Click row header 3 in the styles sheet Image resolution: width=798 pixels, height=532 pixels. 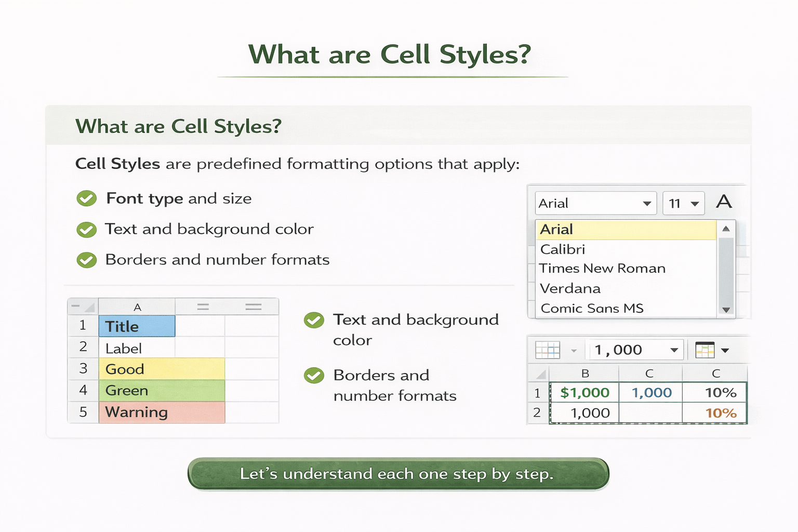(x=83, y=369)
